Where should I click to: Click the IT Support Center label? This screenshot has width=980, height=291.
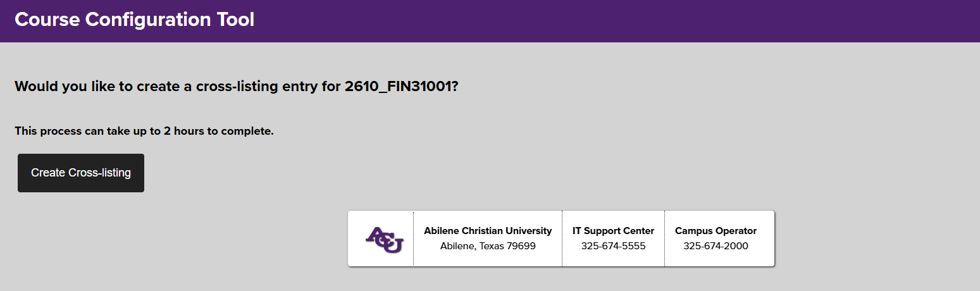[x=613, y=231]
